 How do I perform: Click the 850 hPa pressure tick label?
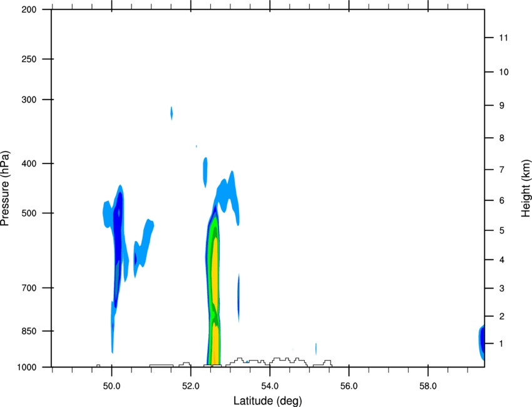[29, 331]
